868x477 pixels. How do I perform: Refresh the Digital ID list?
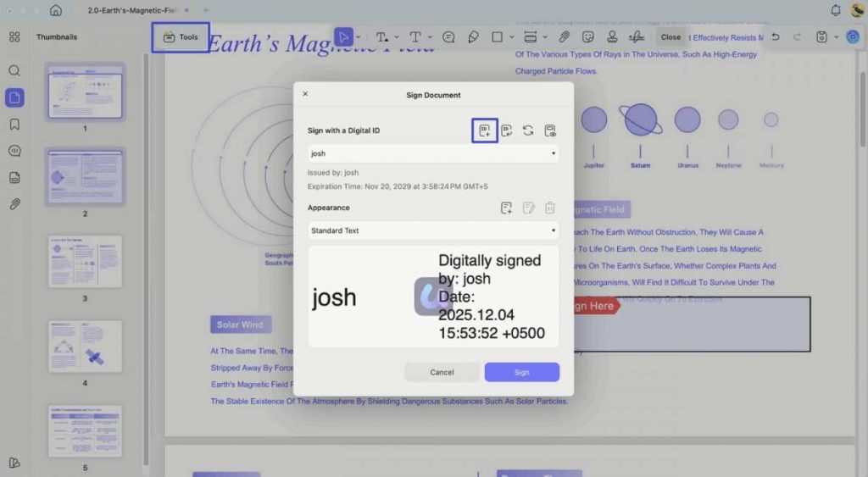pos(528,130)
